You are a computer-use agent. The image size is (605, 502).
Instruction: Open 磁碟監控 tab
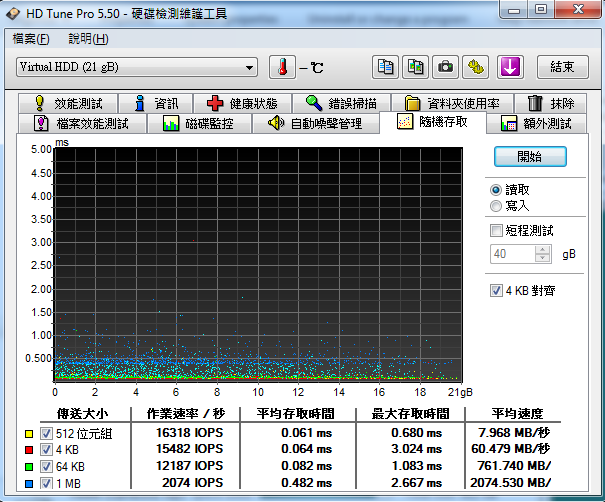point(199,123)
